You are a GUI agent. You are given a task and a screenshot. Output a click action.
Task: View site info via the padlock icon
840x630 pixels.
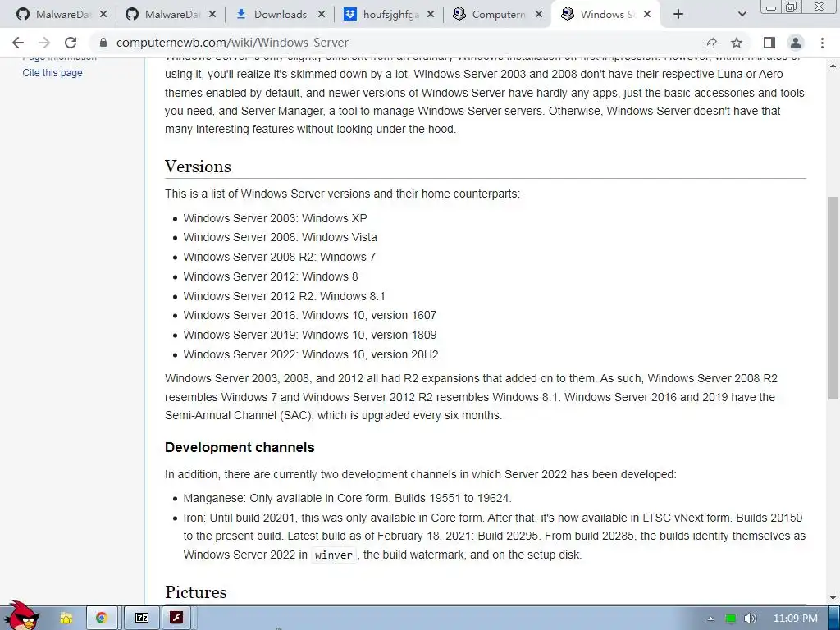[103, 43]
